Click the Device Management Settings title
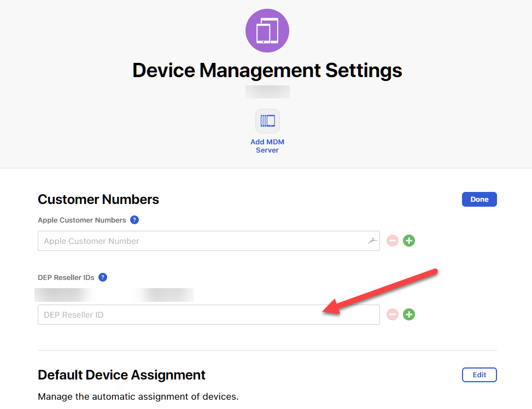The height and width of the screenshot is (409, 532). [x=267, y=70]
